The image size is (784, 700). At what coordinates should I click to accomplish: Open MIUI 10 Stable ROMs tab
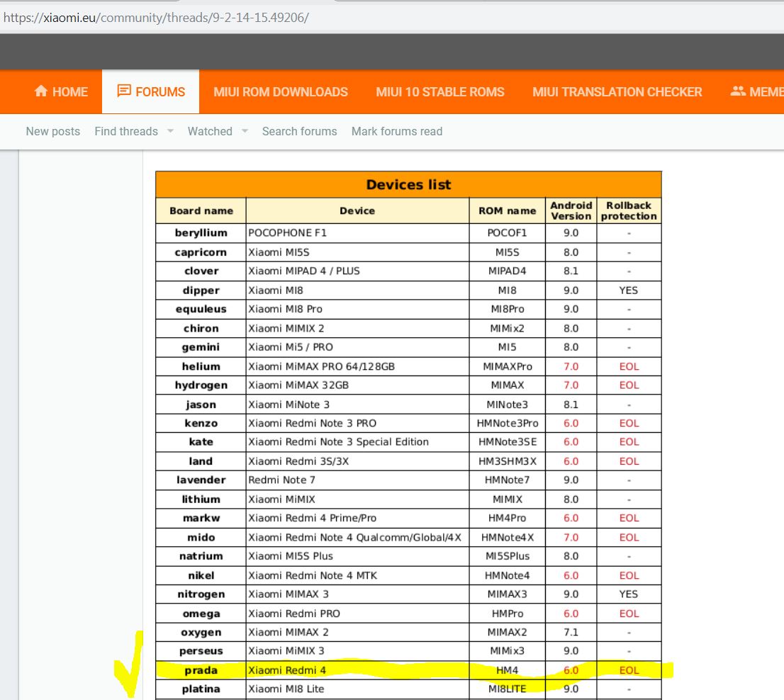pos(440,92)
